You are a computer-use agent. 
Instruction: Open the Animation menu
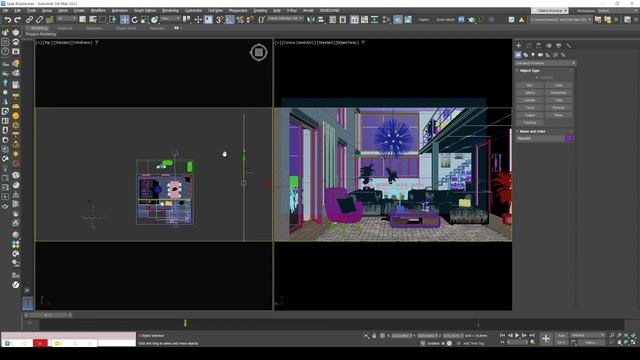tap(120, 10)
